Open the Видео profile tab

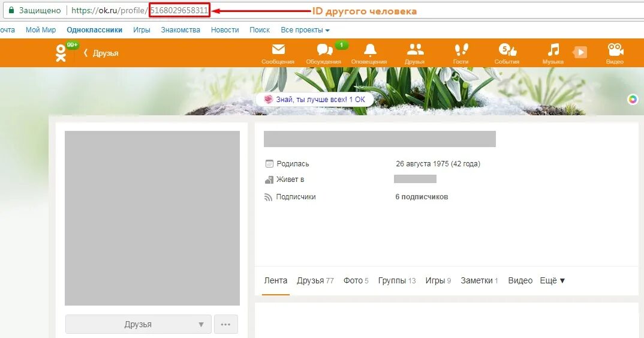(x=520, y=280)
